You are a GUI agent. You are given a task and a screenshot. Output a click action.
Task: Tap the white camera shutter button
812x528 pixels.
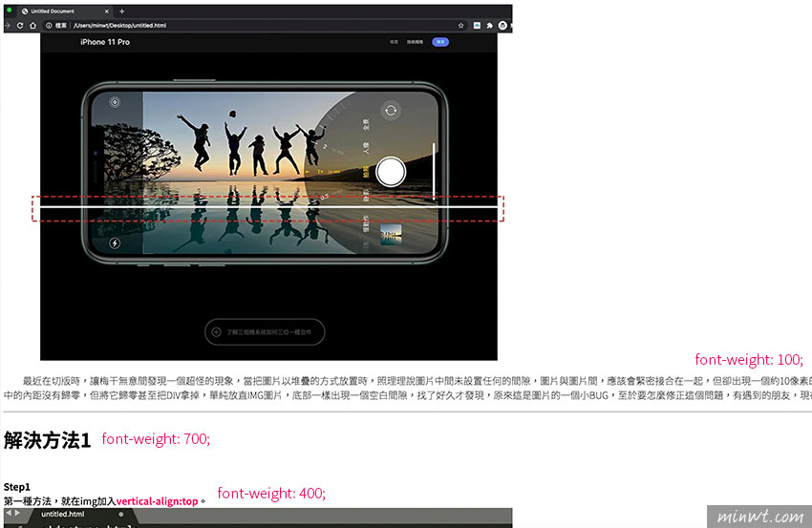coord(391,172)
